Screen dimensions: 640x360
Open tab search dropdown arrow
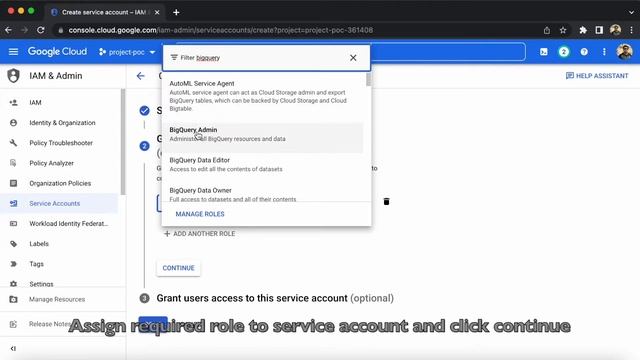pyautogui.click(x=631, y=12)
